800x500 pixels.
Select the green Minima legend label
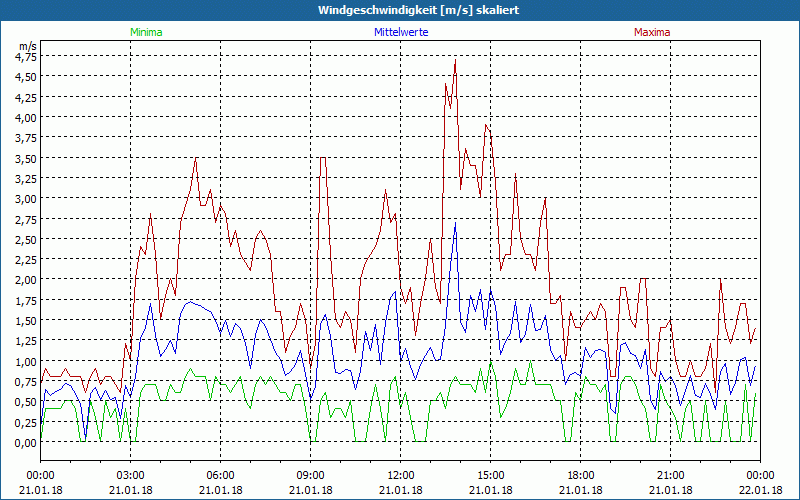pyautogui.click(x=146, y=32)
